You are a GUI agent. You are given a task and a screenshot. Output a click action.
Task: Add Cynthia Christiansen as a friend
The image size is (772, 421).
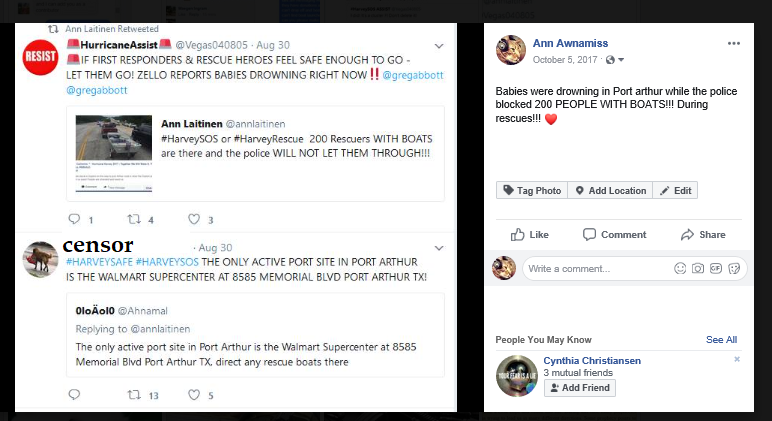[x=580, y=388]
